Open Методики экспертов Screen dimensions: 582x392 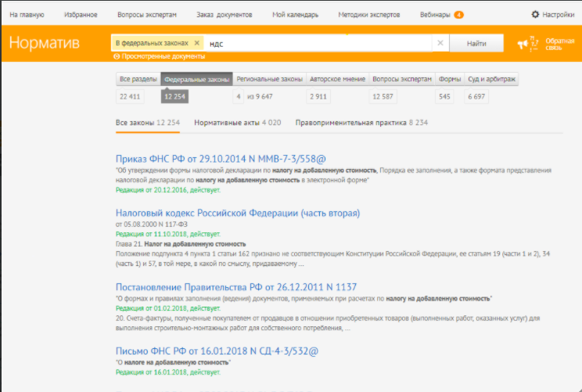369,15
